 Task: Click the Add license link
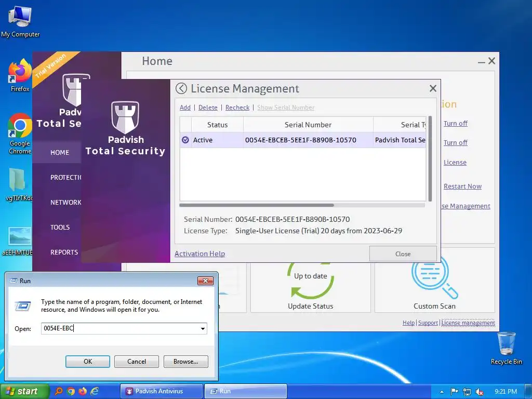coord(185,107)
